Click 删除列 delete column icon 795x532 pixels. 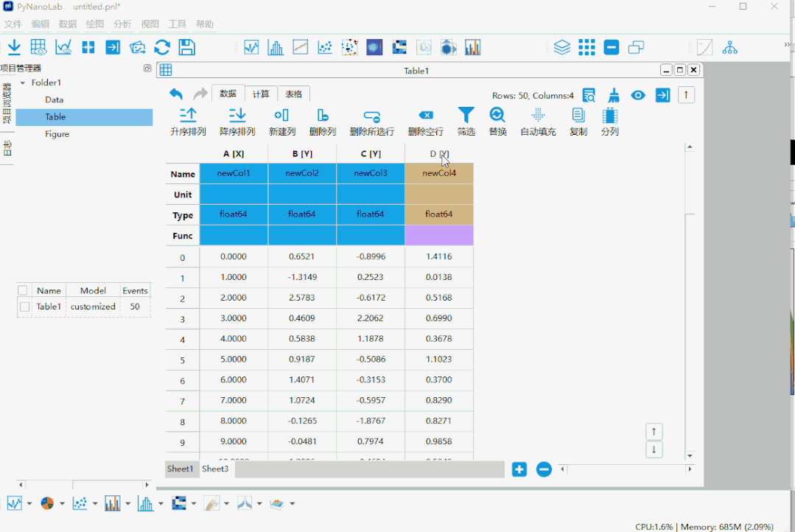point(323,115)
